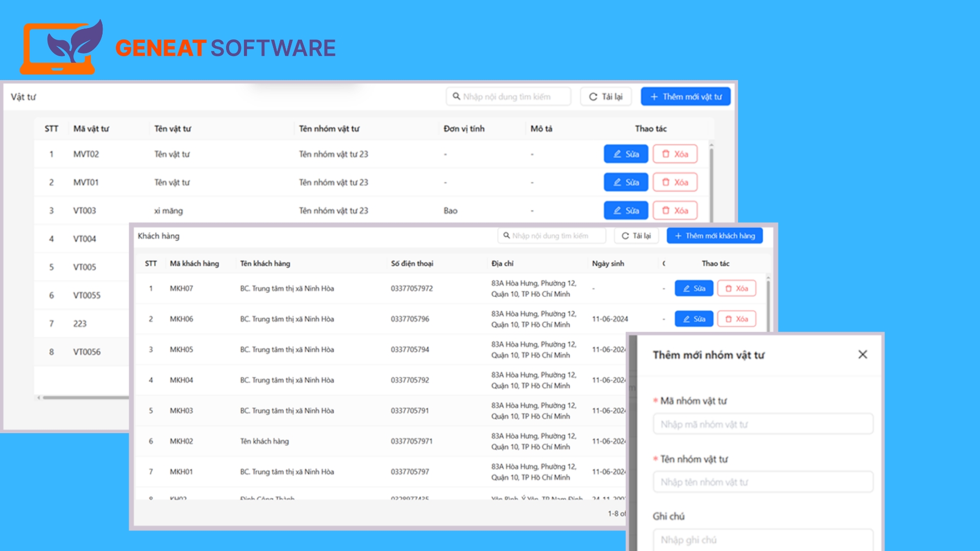Edit material MVT02 with Sửa
980x551 pixels.
(626, 154)
